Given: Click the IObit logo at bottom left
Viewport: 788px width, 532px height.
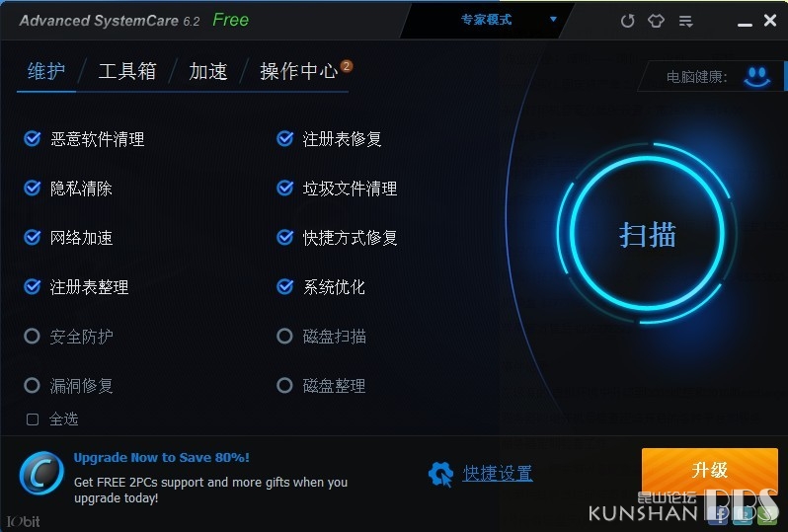Looking at the screenshot, I should (23, 521).
